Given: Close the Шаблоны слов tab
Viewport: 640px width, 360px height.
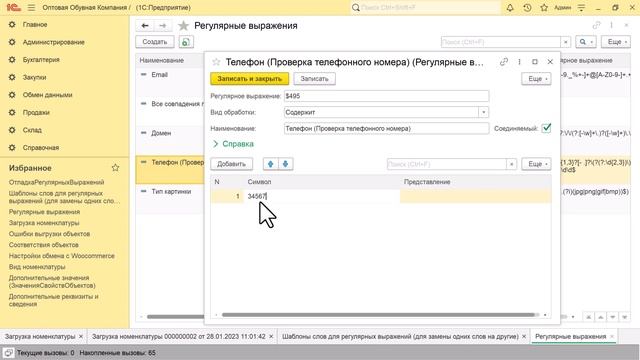Looking at the screenshot, I should pyautogui.click(x=524, y=336).
